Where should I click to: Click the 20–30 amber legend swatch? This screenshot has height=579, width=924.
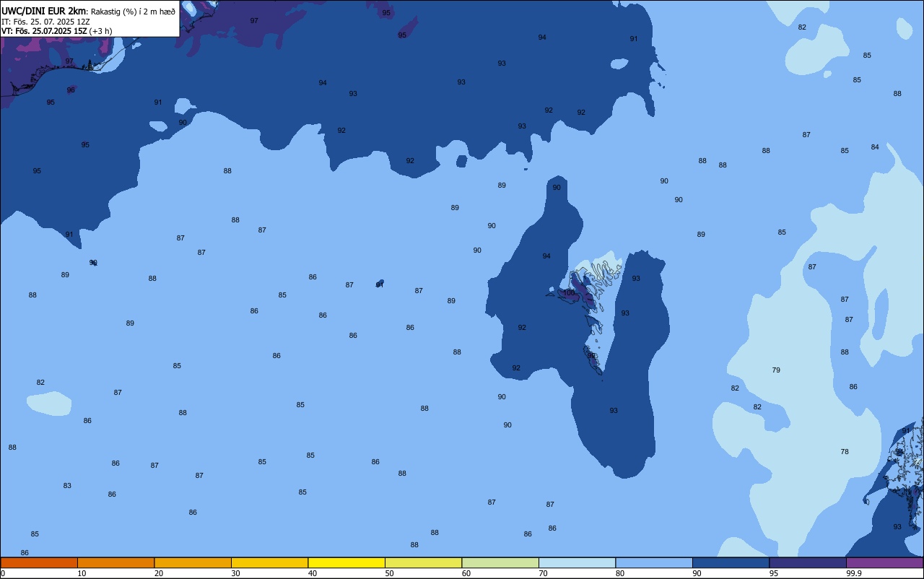pyautogui.click(x=193, y=562)
